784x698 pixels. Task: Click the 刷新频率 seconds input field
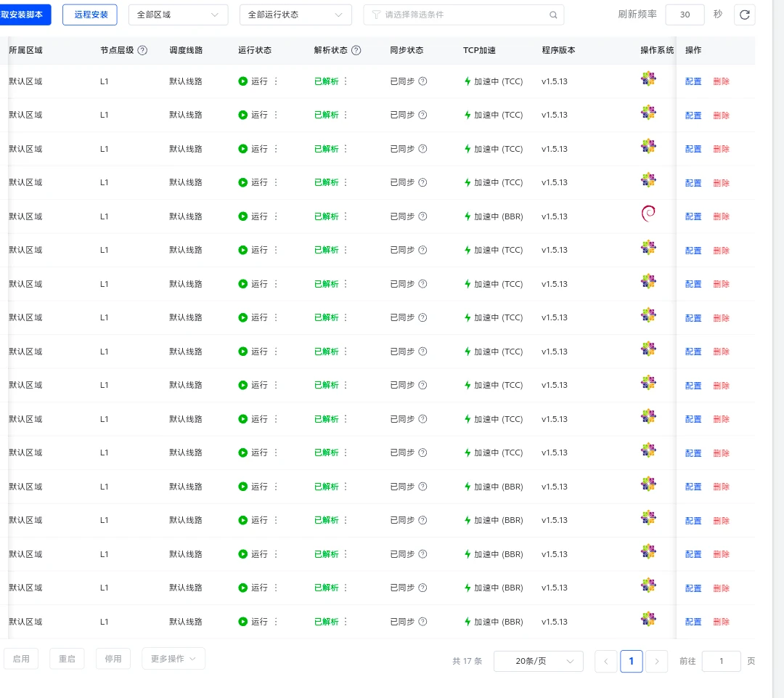click(x=684, y=15)
